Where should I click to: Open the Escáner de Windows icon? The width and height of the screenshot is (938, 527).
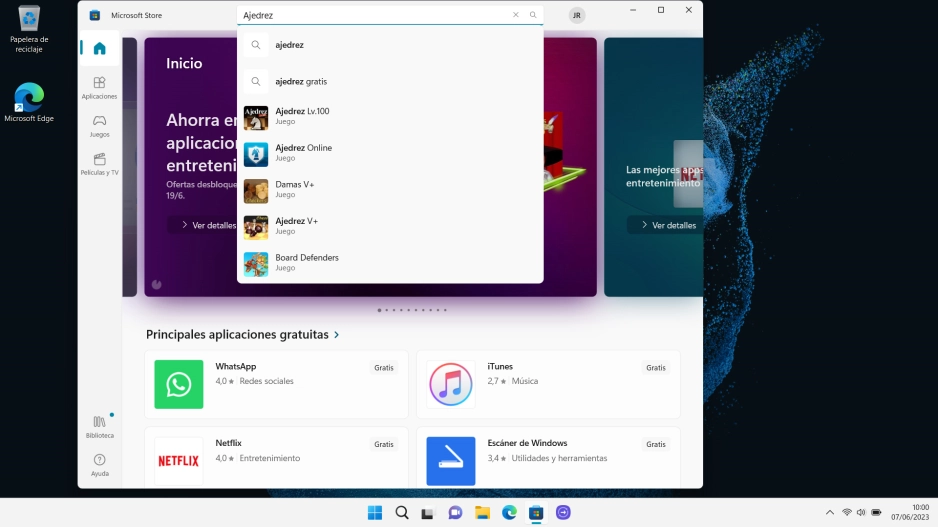tap(450, 461)
